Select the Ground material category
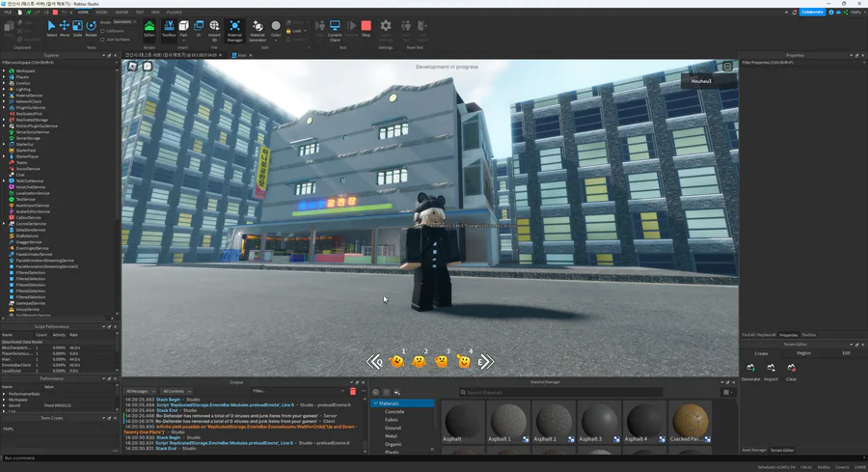 pyautogui.click(x=393, y=428)
